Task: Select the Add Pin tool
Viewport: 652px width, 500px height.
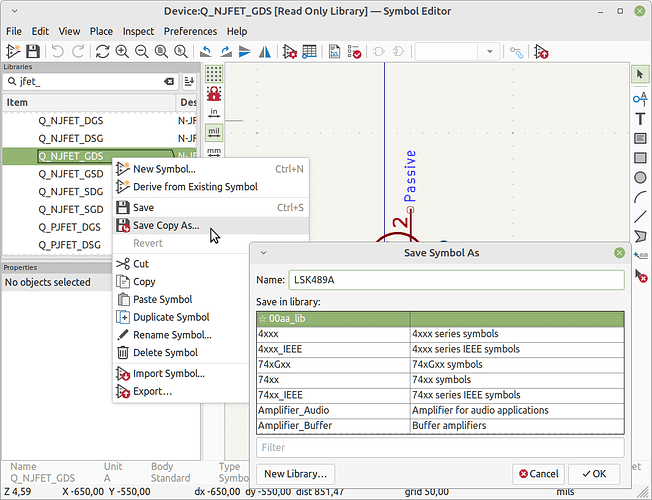Action: coord(640,98)
